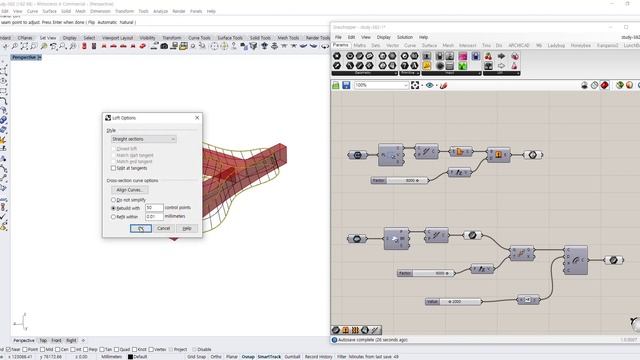The width and height of the screenshot is (640, 360).
Task: Open the loft Style dropdown
Action: pos(144,139)
